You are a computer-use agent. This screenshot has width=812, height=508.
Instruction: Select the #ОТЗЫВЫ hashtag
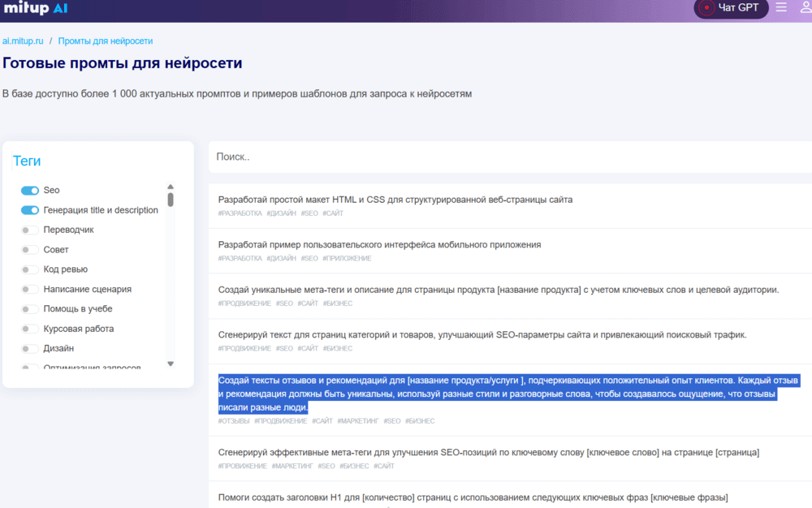(234, 421)
